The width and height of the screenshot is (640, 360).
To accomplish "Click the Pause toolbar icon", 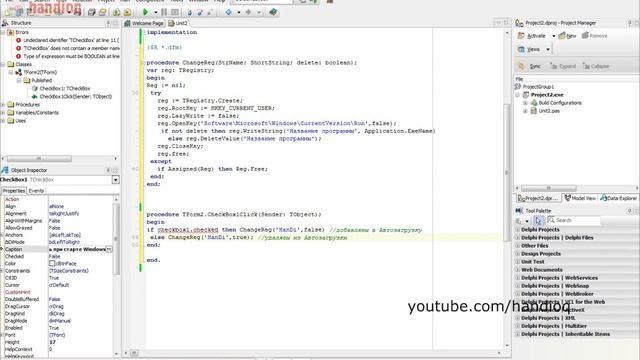I will click(x=164, y=12).
